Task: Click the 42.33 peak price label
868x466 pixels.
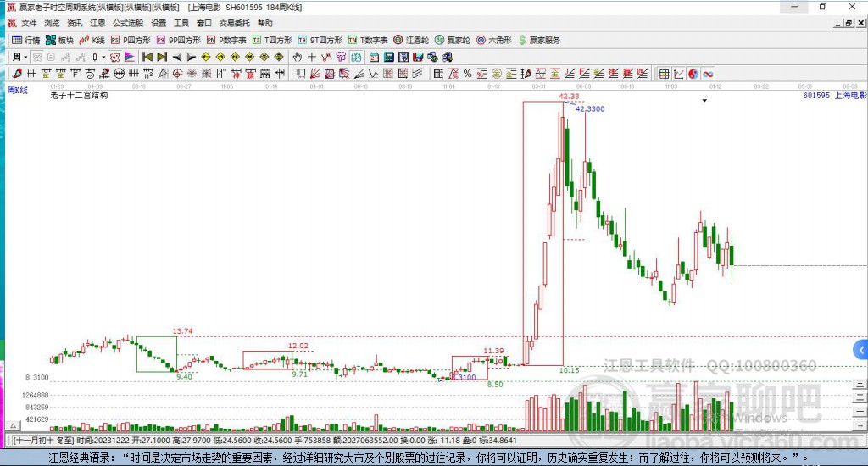Action: tap(569, 97)
